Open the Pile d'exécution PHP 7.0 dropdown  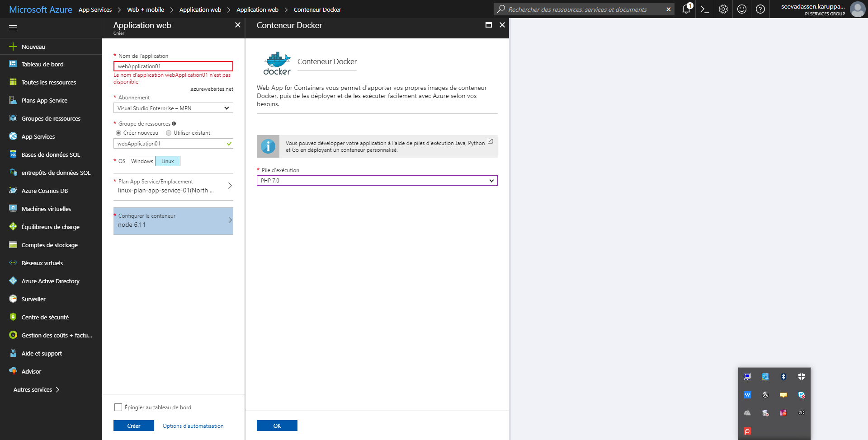[x=377, y=181]
